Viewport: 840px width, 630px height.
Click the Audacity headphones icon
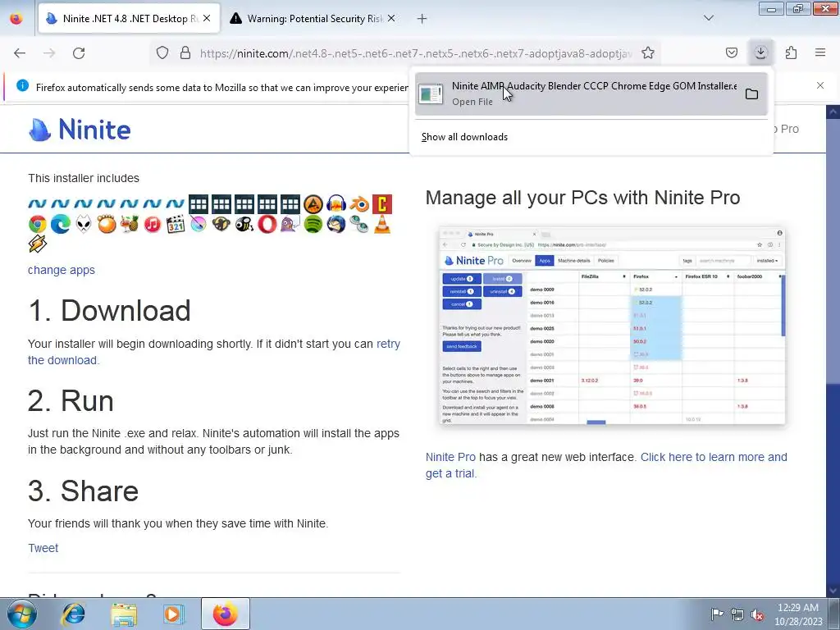point(336,204)
